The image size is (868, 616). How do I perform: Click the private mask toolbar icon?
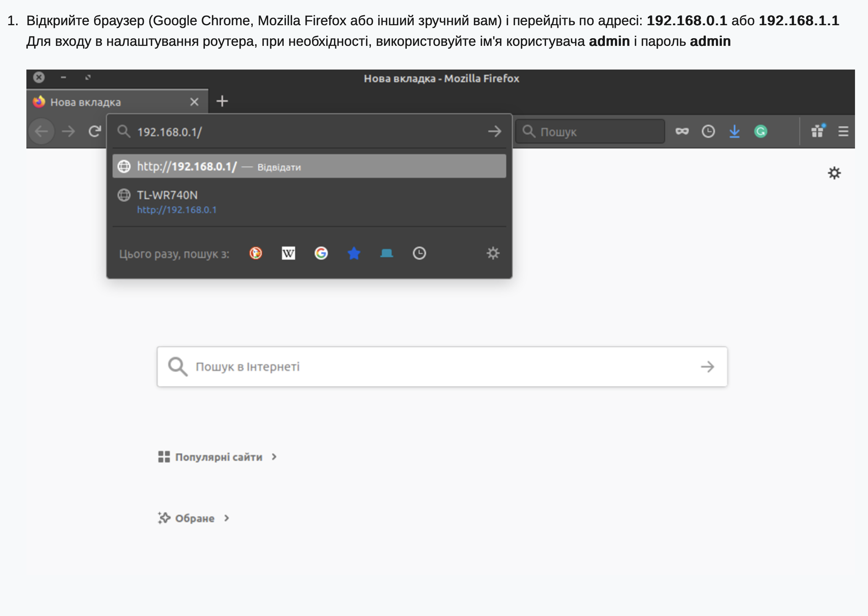pos(682,131)
